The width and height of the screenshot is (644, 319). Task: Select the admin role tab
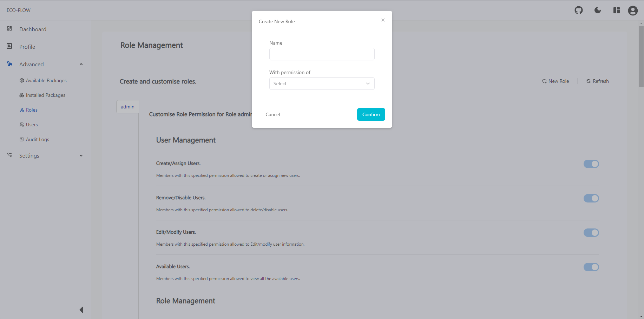click(x=127, y=107)
